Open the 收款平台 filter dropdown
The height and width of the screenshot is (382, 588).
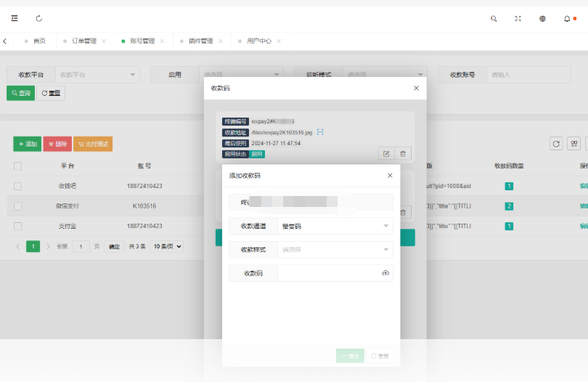click(x=97, y=75)
